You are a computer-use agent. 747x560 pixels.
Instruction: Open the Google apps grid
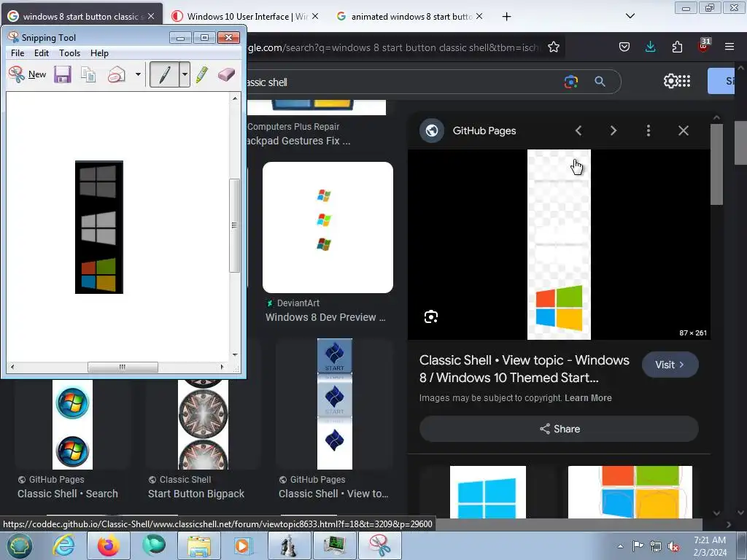pyautogui.click(x=684, y=81)
